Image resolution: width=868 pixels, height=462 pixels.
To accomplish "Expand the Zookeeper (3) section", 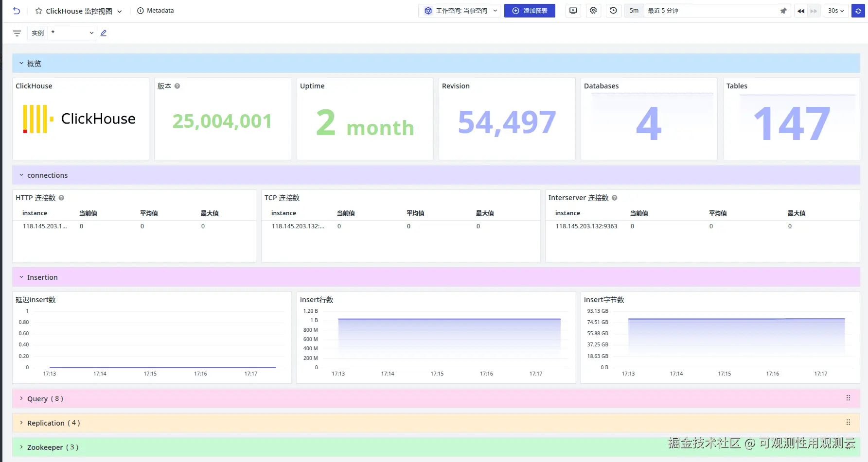I will [x=21, y=447].
